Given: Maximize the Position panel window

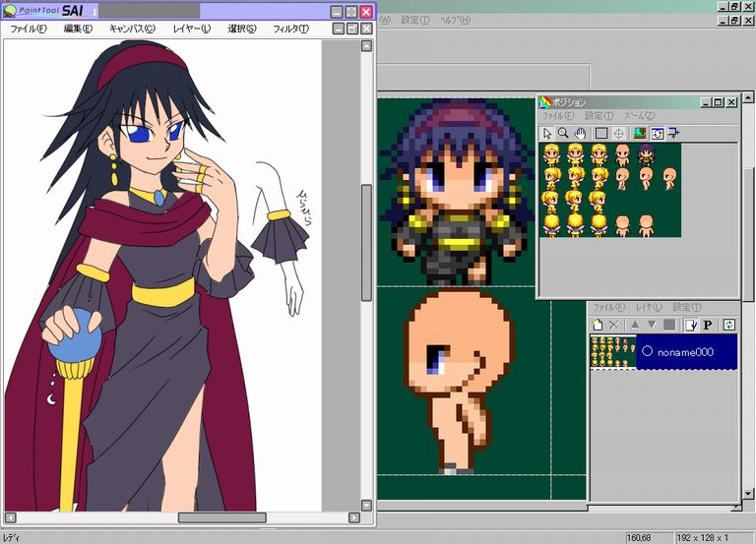Looking at the screenshot, I should point(719,102).
